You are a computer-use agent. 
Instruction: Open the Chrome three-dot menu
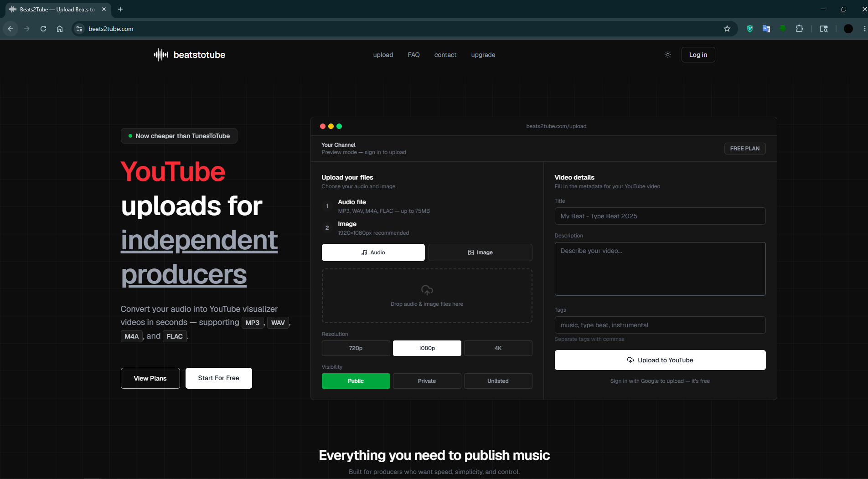point(864,29)
